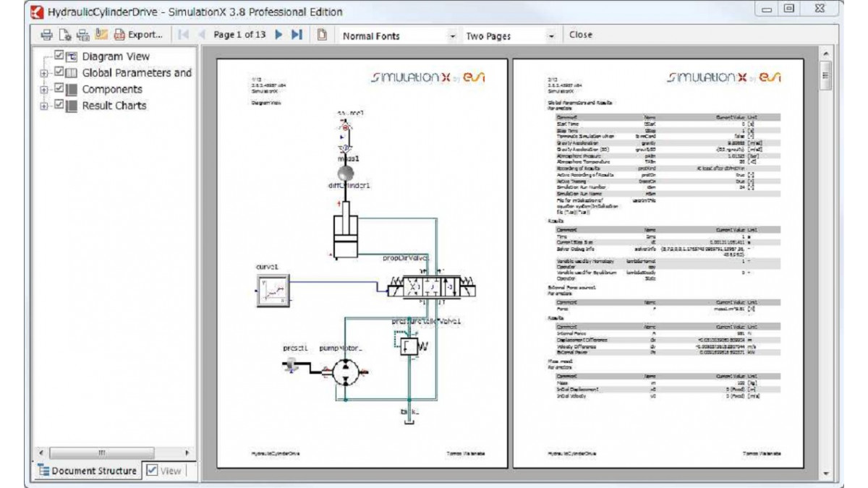This screenshot has width=868, height=488.
Task: Open the page setup icon
Action: point(65,35)
